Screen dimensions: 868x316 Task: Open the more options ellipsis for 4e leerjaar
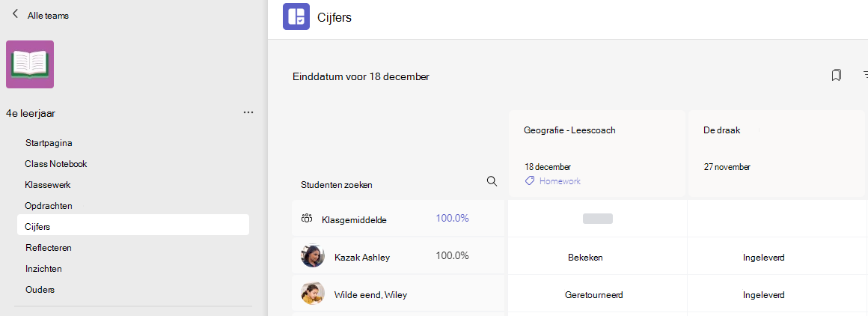click(x=248, y=112)
